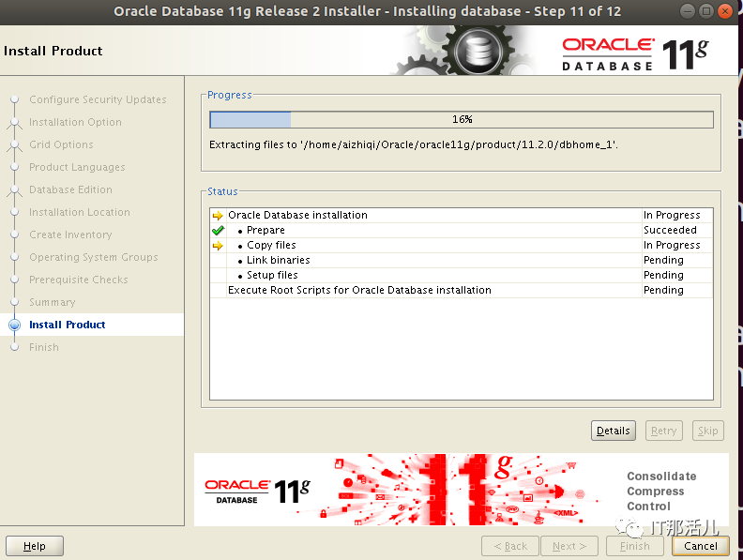The width and height of the screenshot is (743, 560).
Task: Click the Finish step bullet in sidebar
Action: click(15, 347)
